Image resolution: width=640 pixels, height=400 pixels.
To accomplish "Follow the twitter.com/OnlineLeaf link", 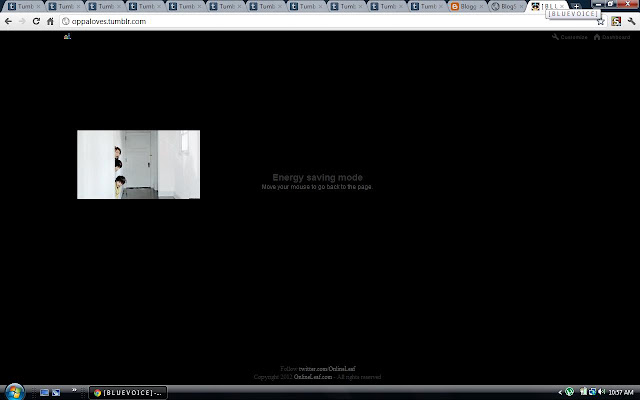I will click(327, 369).
